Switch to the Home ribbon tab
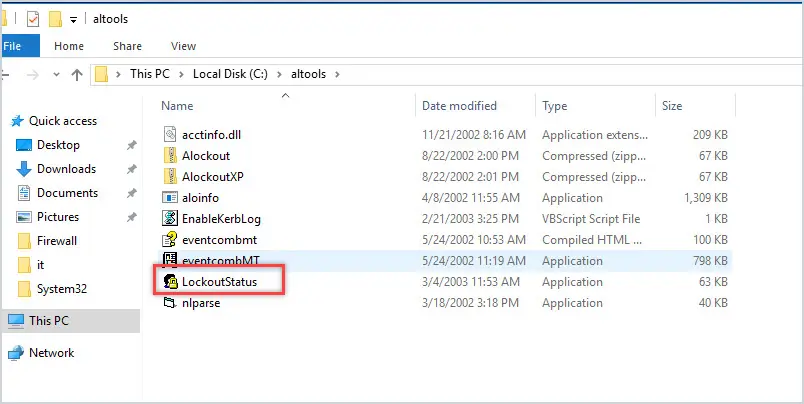804x404 pixels. pos(69,46)
